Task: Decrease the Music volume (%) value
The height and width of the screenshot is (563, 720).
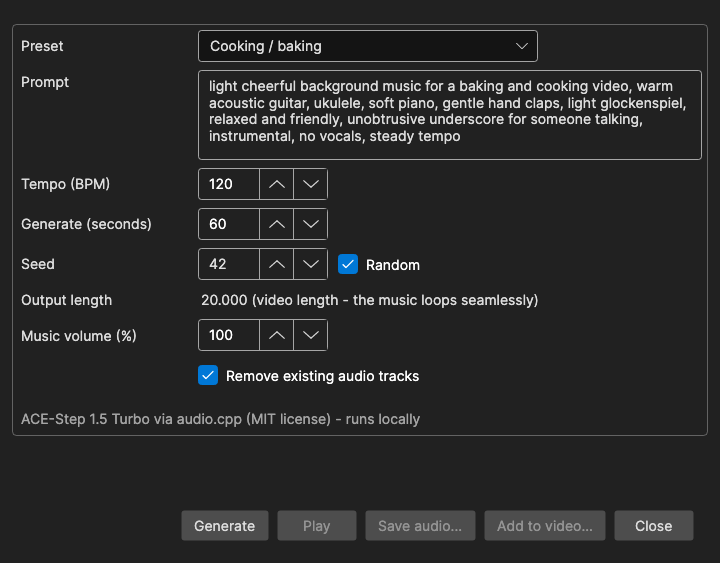Action: tap(311, 335)
